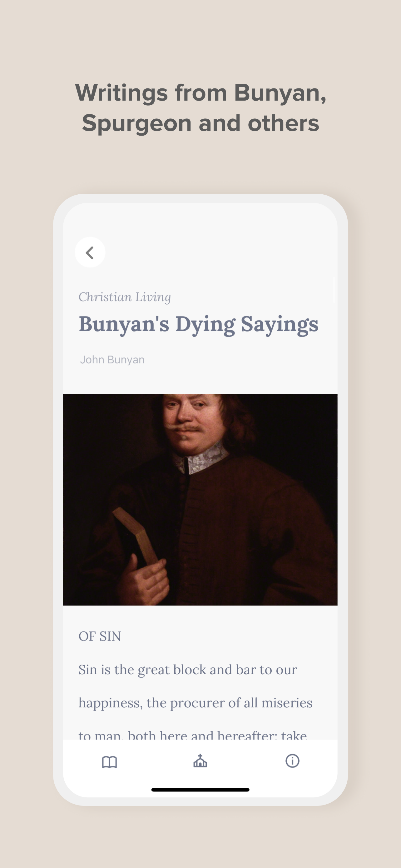Open the info circle tab
Image resolution: width=401 pixels, height=868 pixels.
pos(292,761)
